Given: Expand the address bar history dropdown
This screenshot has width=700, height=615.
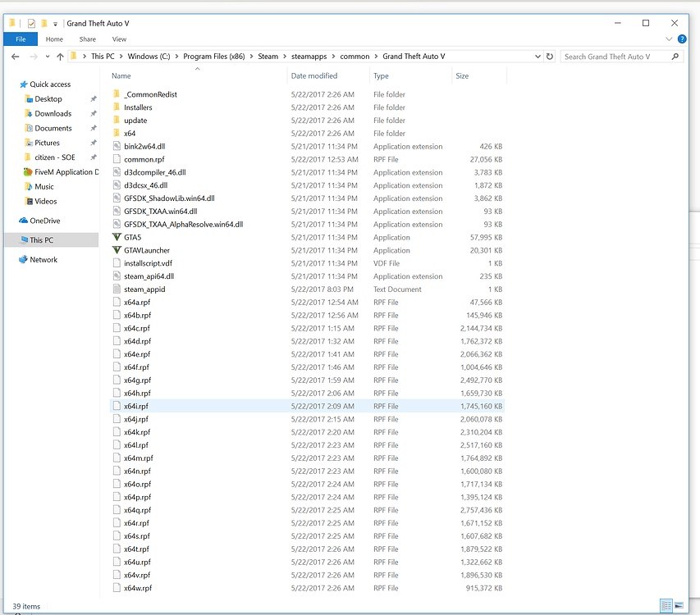Looking at the screenshot, I should pos(538,57).
